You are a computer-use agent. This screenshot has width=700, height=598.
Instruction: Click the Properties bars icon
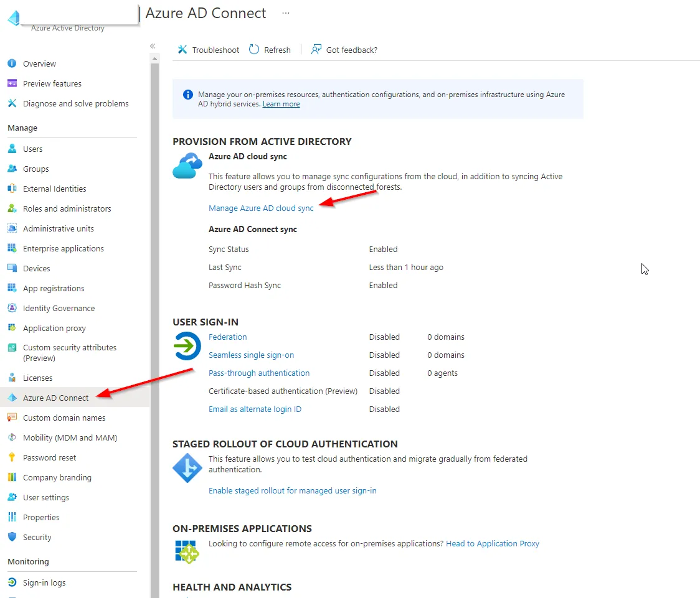pyautogui.click(x=12, y=517)
